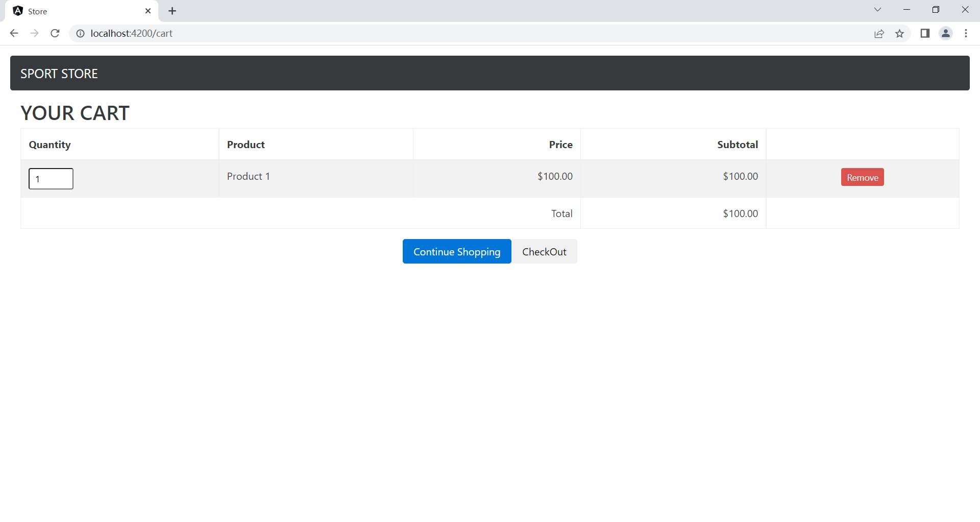
Task: Share this page via the share icon
Action: (879, 34)
